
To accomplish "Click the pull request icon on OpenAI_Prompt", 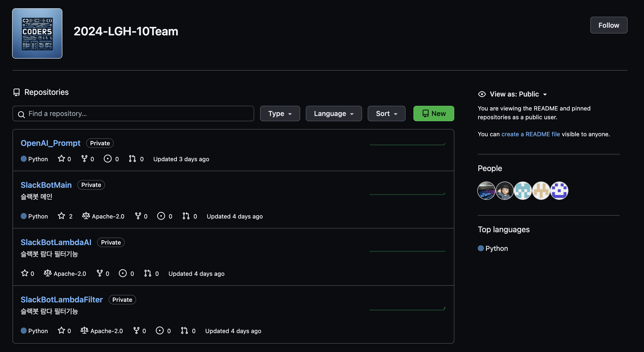I will (133, 159).
